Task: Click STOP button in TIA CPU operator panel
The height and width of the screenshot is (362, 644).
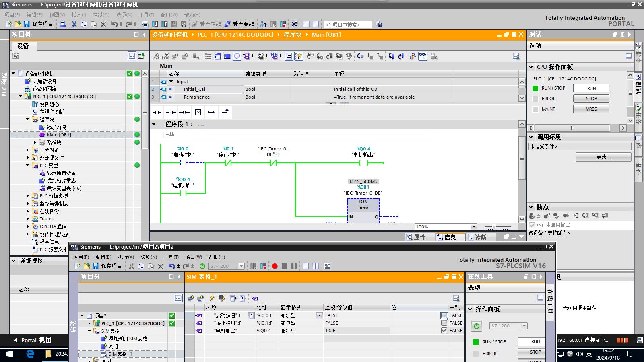Action: click(591, 99)
